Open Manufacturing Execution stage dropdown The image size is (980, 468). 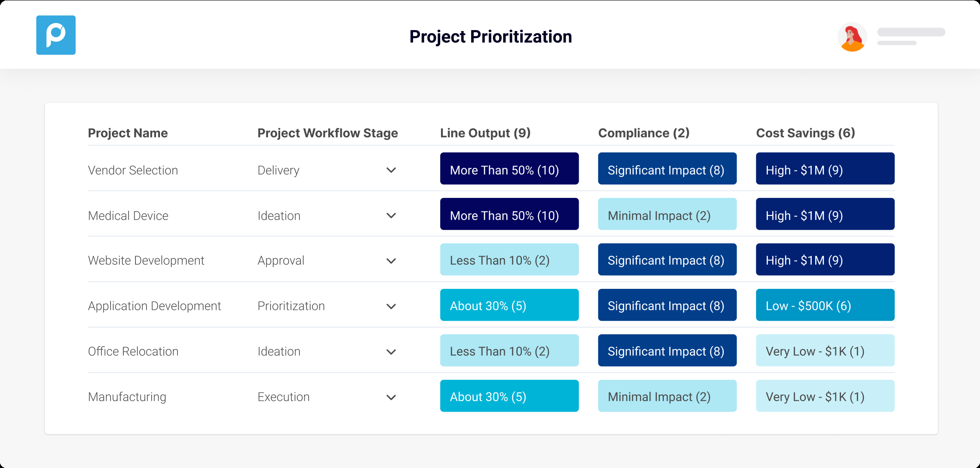[391, 397]
